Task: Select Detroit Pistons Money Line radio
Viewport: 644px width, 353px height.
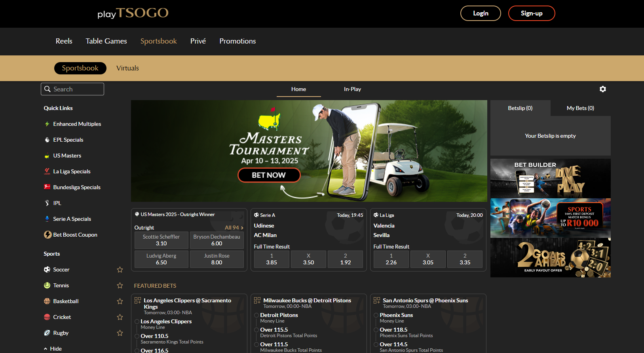Action: pos(256,315)
